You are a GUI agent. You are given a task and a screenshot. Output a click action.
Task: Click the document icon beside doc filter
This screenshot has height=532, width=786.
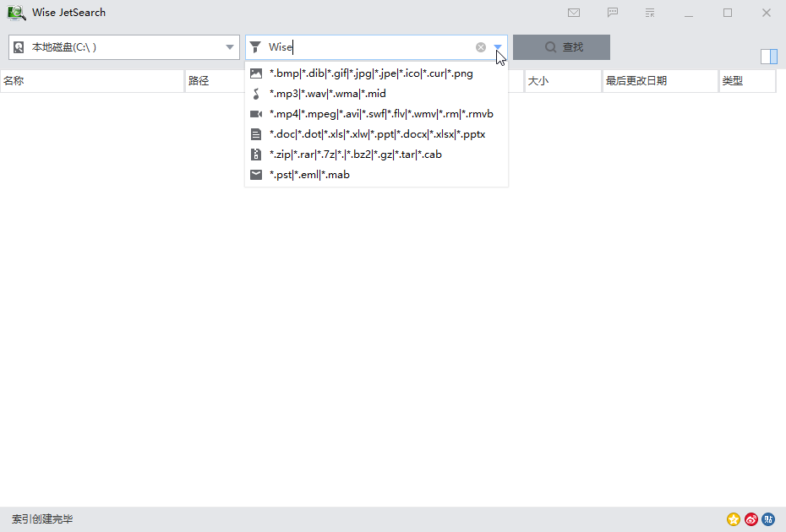tap(256, 134)
